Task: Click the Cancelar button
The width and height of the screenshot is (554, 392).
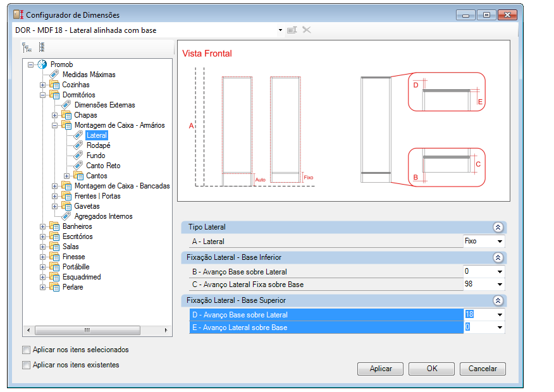Action: (483, 369)
